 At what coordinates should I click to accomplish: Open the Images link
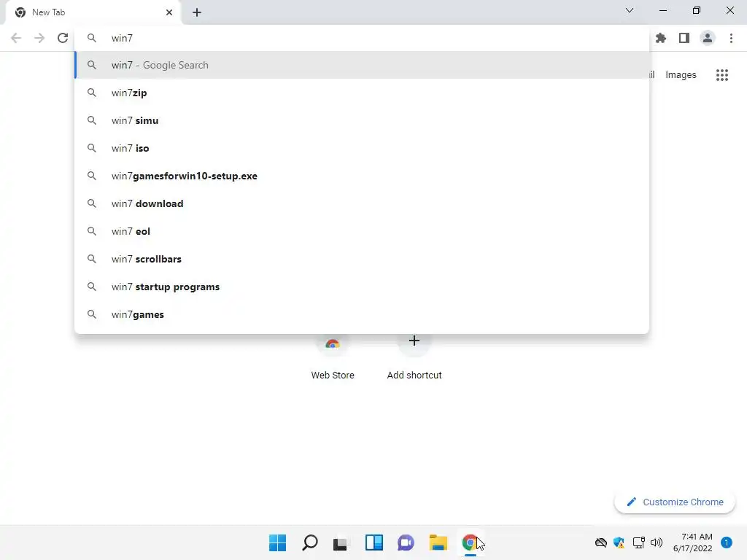click(x=681, y=75)
